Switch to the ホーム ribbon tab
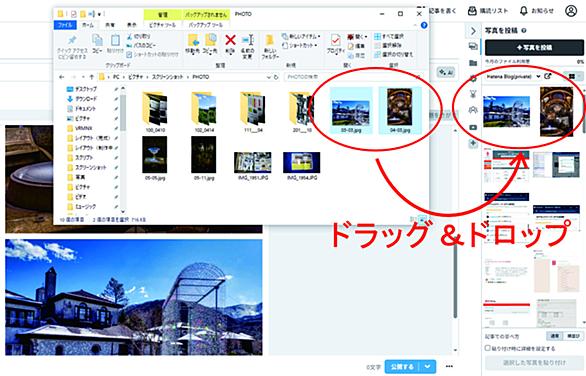The width and height of the screenshot is (586, 376). click(88, 25)
